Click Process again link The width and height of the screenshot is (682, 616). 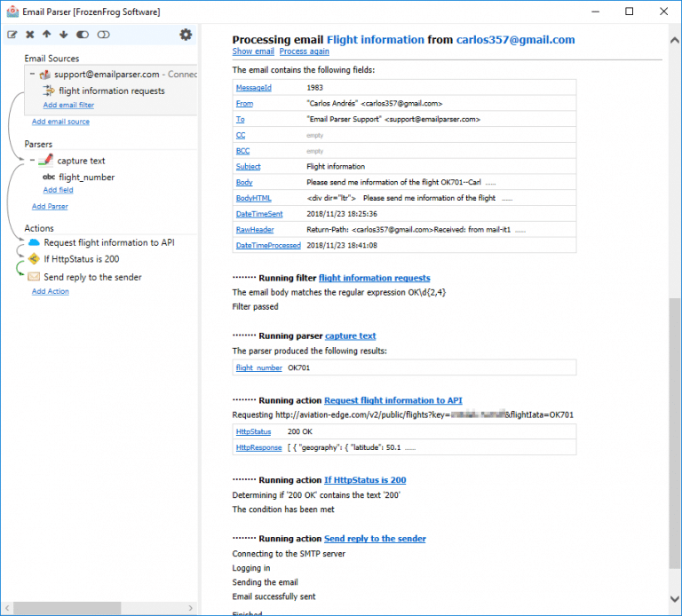point(304,51)
